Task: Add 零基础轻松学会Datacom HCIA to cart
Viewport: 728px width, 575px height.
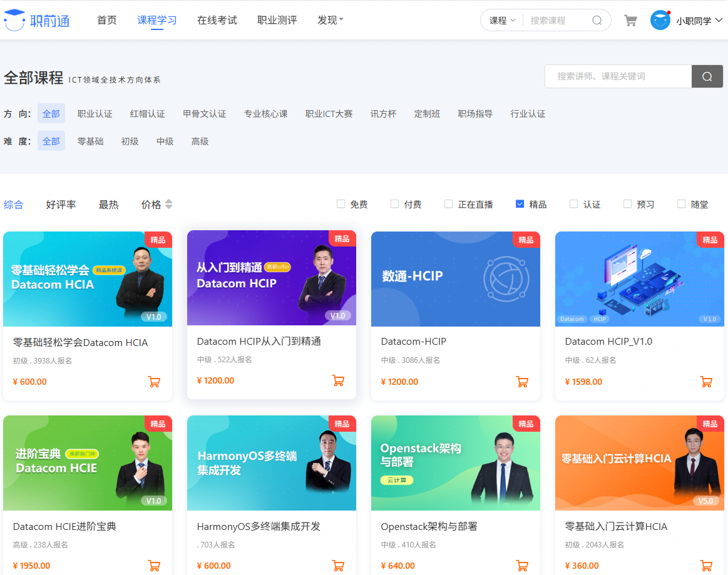Action: (x=154, y=382)
